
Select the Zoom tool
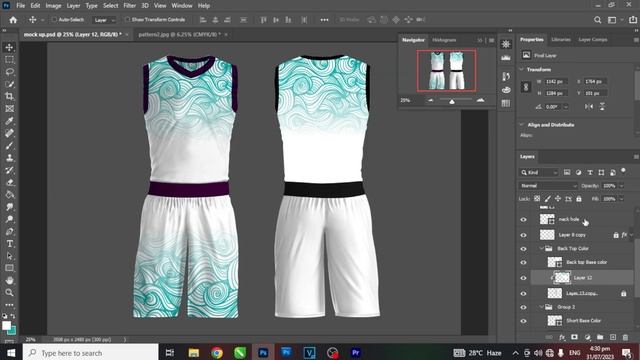tap(9, 293)
